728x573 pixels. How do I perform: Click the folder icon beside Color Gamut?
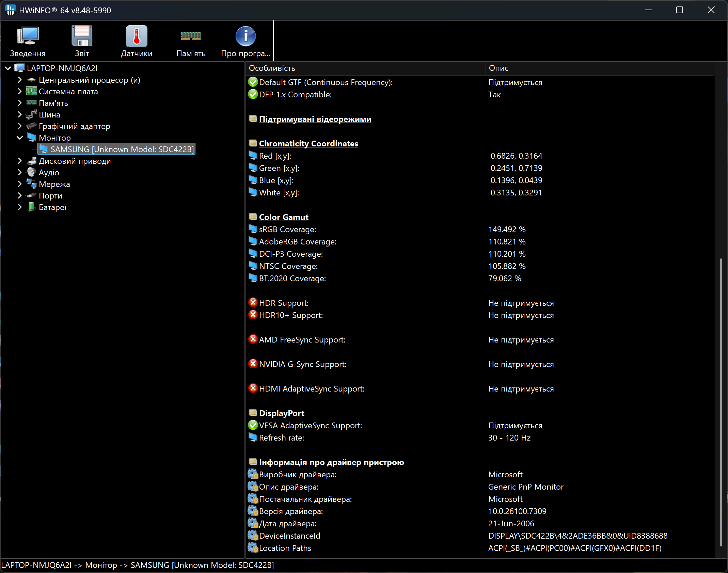[x=253, y=217]
